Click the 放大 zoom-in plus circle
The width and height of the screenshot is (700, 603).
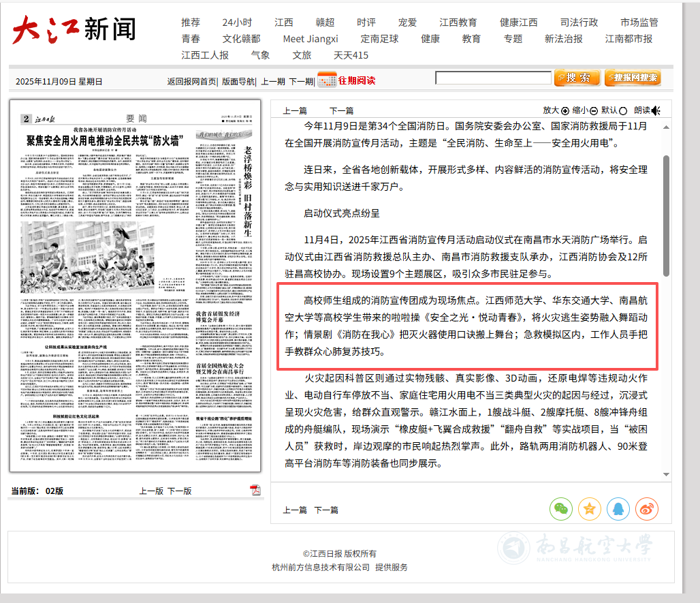click(x=564, y=110)
